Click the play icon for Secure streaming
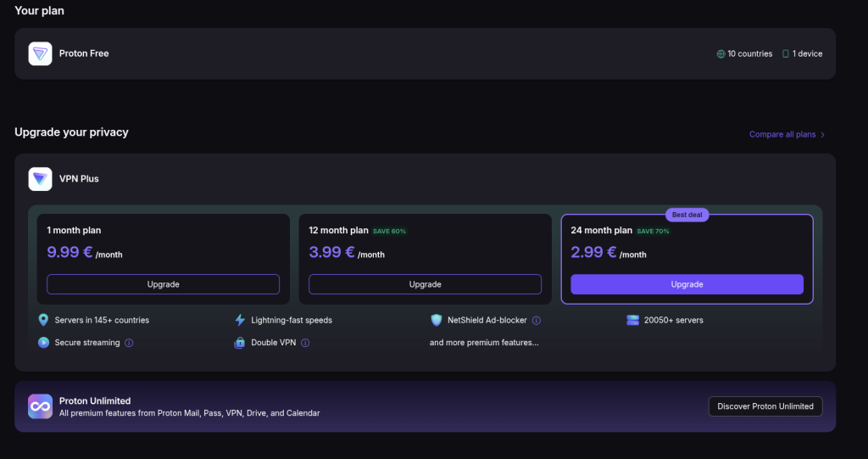Image resolution: width=868 pixels, height=459 pixels. tap(43, 343)
